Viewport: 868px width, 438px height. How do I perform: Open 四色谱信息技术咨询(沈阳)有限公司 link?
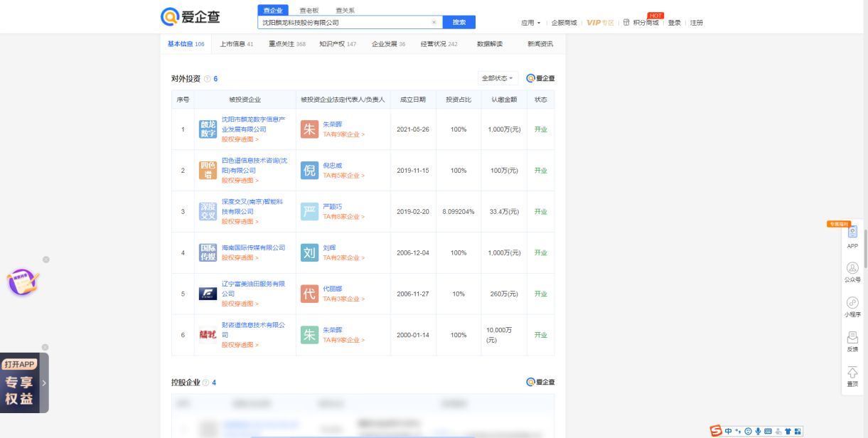point(254,165)
